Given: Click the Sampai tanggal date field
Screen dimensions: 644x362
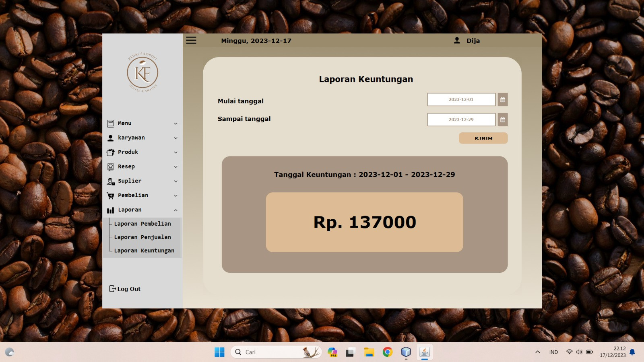Looking at the screenshot, I should (461, 119).
